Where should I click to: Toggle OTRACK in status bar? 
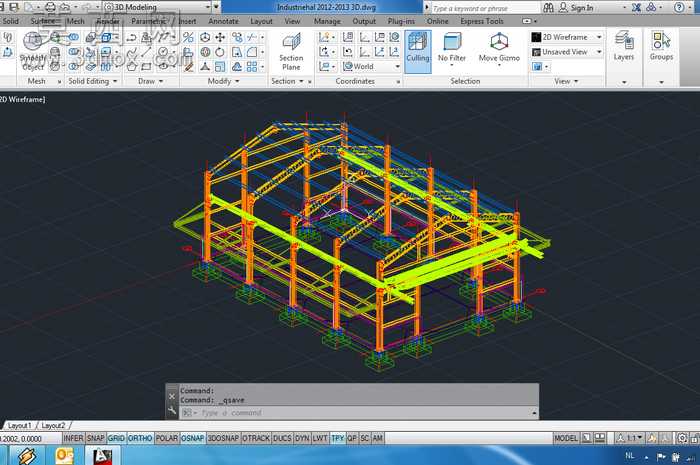pyautogui.click(x=256, y=438)
